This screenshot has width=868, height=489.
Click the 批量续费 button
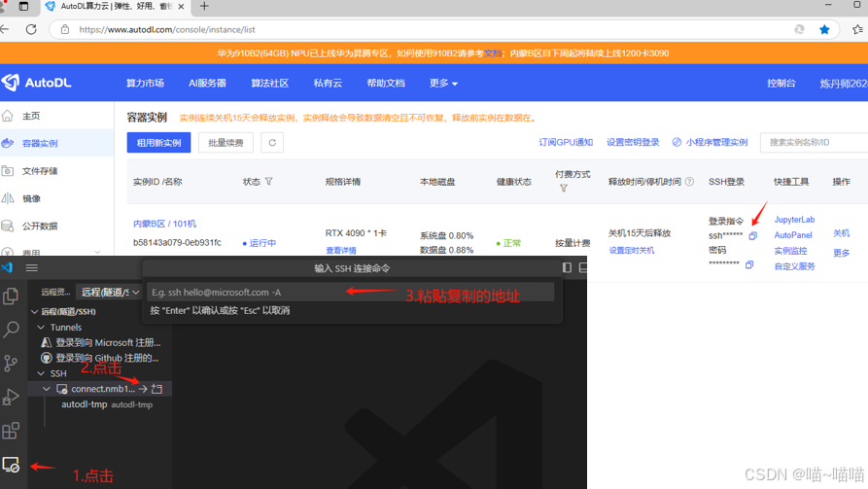tap(226, 142)
